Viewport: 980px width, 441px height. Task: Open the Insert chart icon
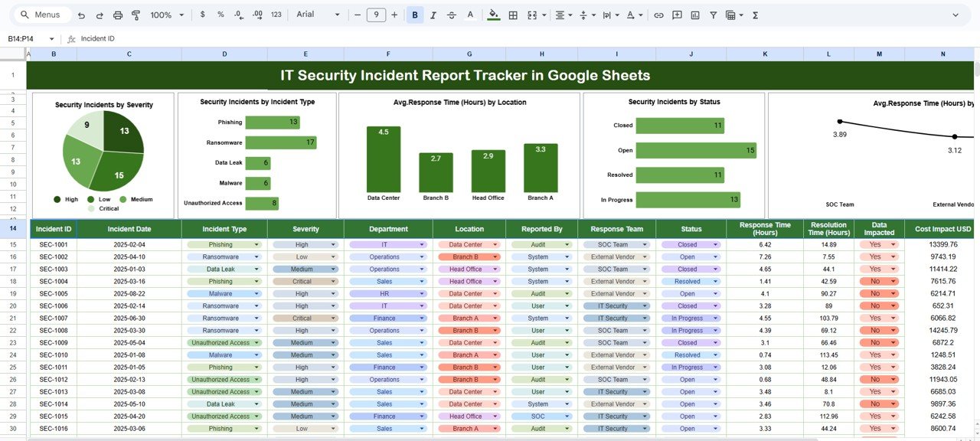point(695,15)
